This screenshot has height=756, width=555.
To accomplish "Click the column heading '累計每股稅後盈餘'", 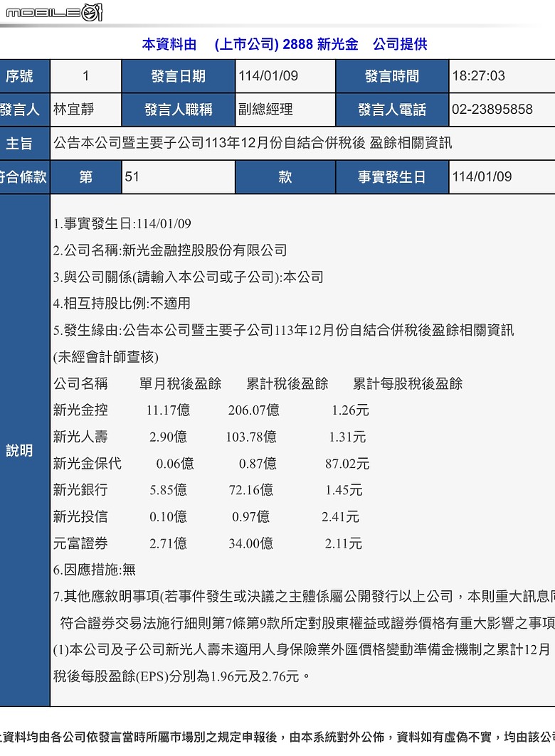I will point(408,384).
